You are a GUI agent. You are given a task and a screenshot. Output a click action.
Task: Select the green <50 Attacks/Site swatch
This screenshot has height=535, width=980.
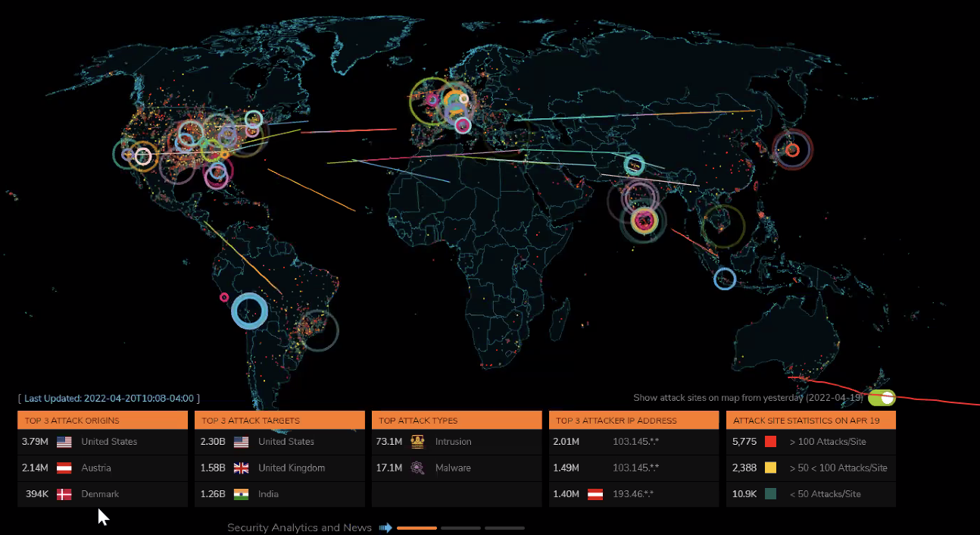pos(771,494)
